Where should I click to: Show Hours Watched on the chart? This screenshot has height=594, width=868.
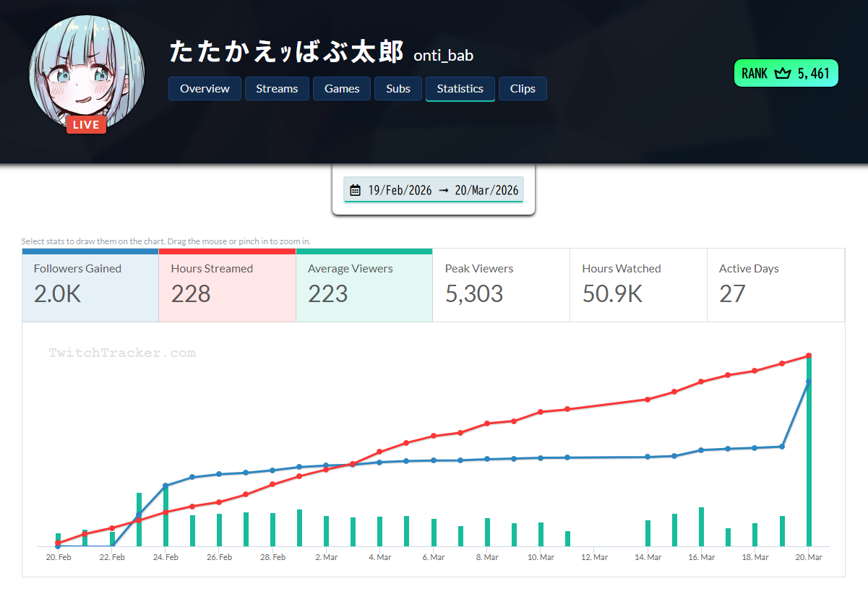(638, 285)
